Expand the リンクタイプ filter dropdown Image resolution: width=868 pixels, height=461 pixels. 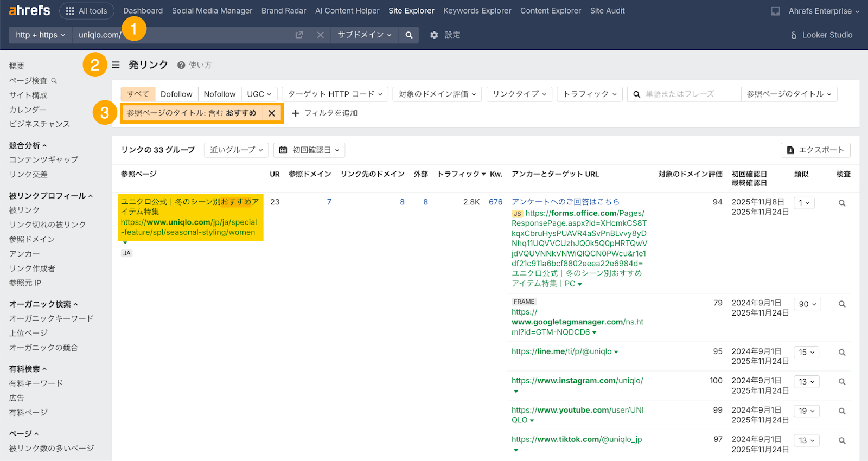pos(519,94)
